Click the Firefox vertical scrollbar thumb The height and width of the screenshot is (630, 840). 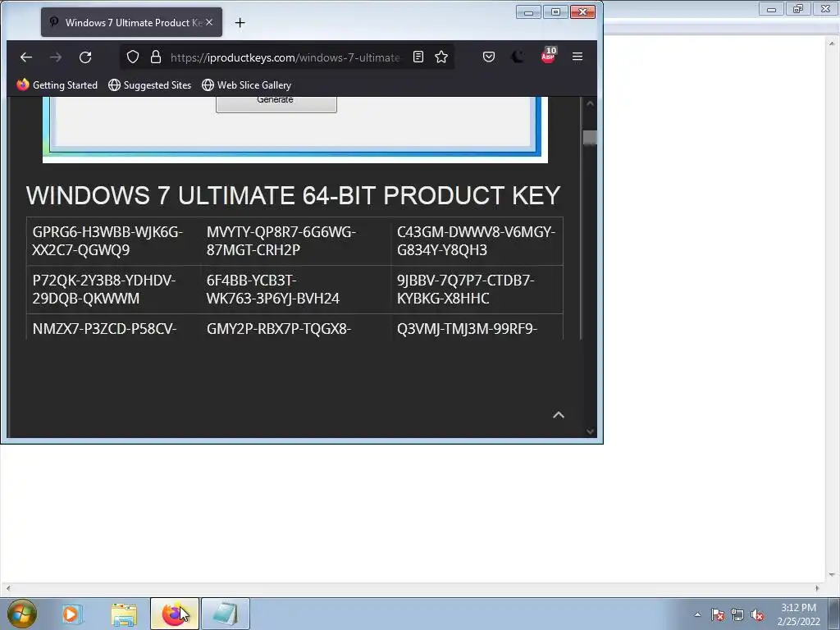(x=590, y=138)
